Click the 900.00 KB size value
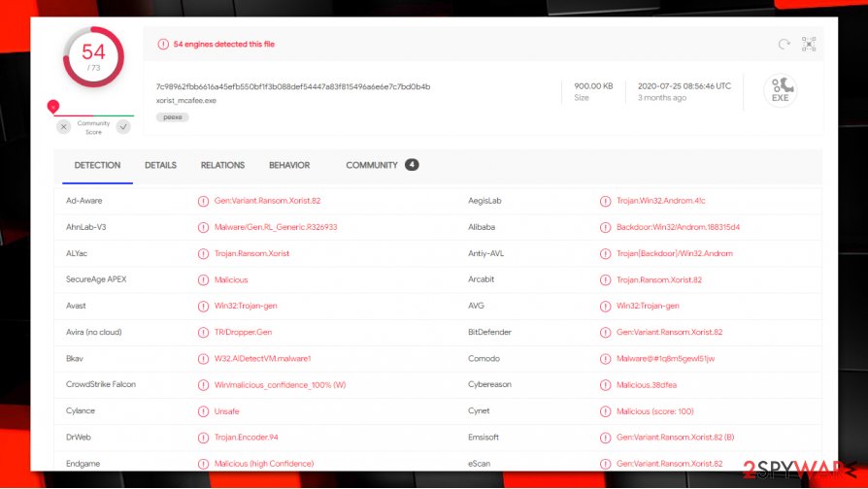 593,86
